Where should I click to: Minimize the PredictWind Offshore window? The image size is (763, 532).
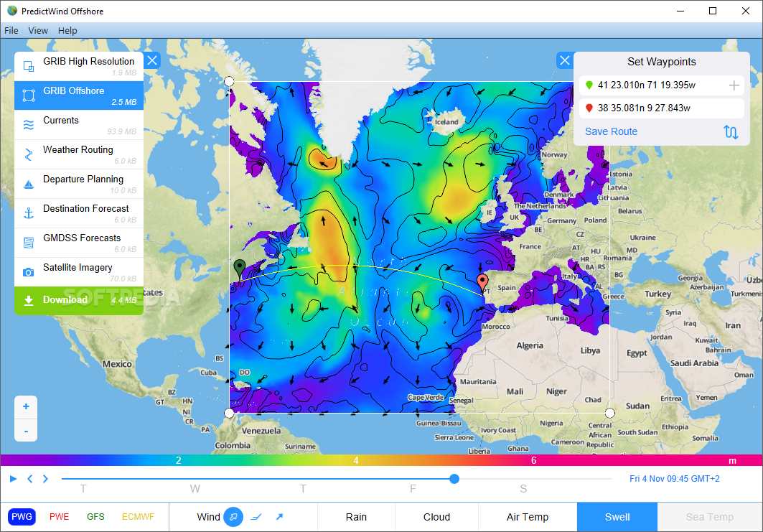680,11
